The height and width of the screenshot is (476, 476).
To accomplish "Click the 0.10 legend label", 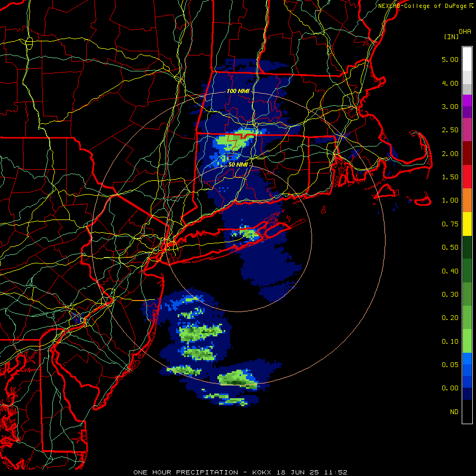I will [x=450, y=342].
